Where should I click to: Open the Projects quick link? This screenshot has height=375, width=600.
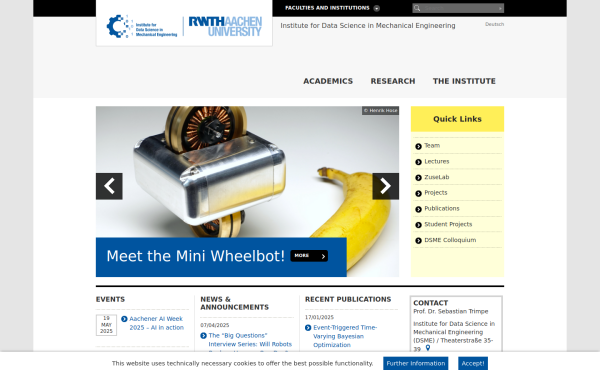tap(435, 193)
